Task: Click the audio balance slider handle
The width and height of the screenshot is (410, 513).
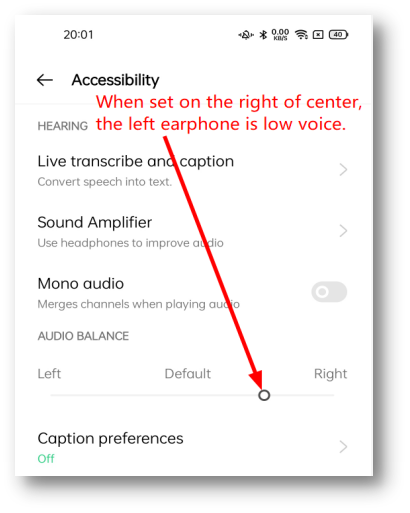Action: point(264,395)
